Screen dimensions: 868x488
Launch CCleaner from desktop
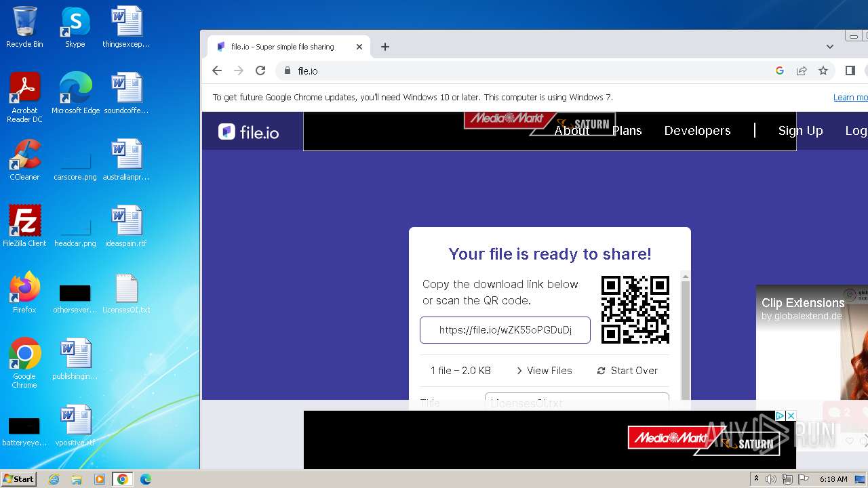click(24, 160)
